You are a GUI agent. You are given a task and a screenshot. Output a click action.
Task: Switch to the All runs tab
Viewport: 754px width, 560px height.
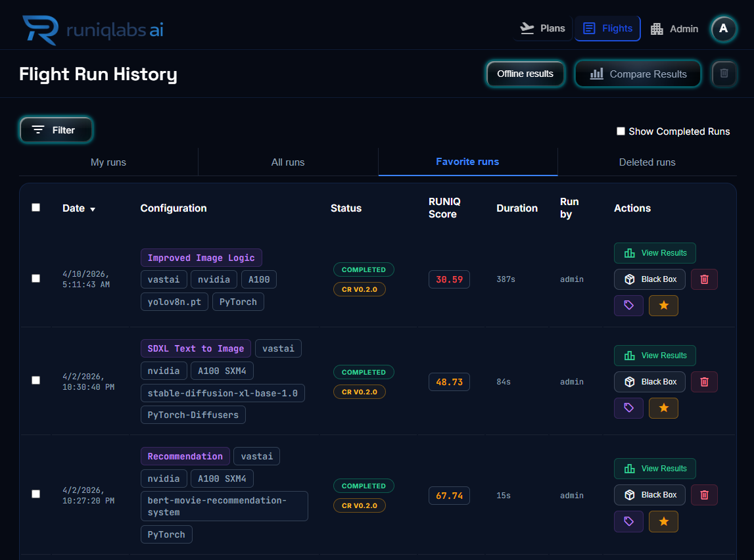pyautogui.click(x=288, y=162)
